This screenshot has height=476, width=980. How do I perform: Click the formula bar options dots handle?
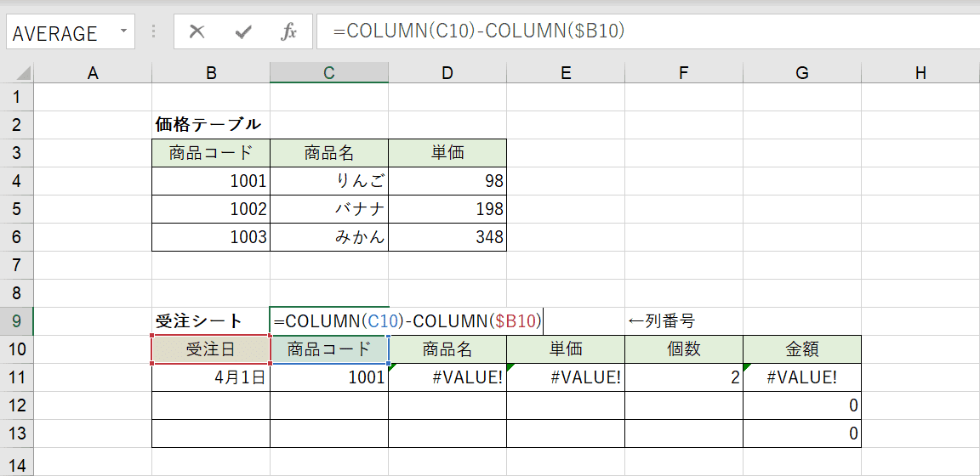click(154, 31)
